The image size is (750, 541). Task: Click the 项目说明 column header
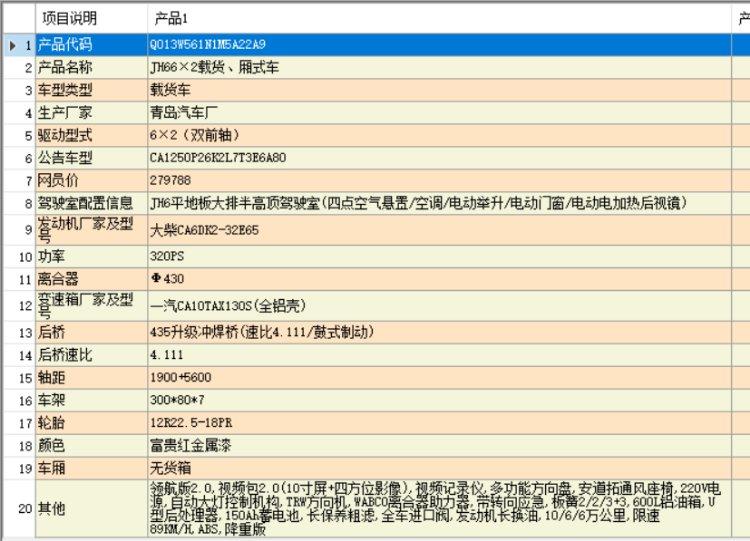[x=91, y=19]
